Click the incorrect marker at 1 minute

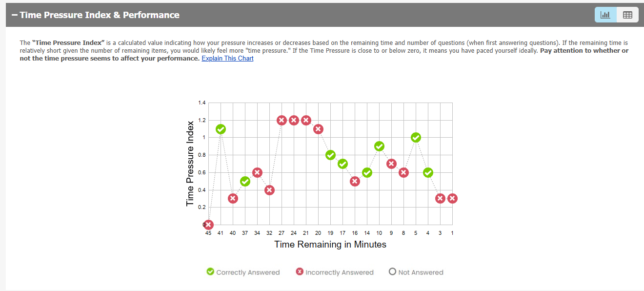coord(452,198)
